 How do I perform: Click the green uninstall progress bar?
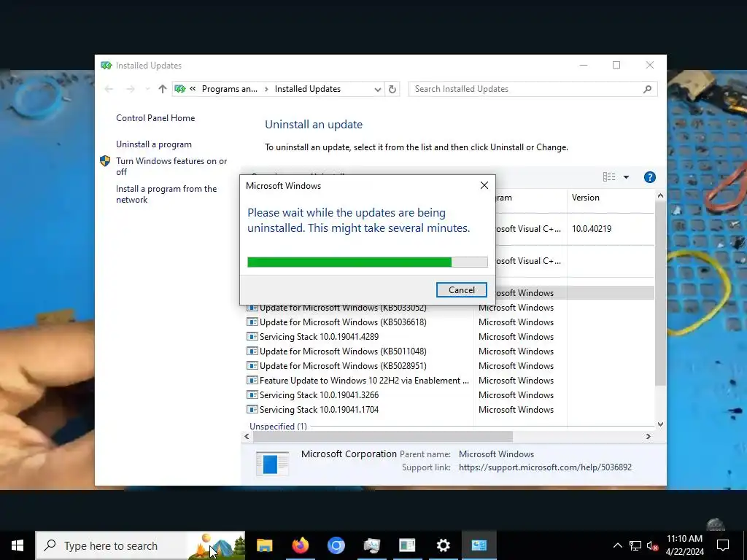point(368,262)
